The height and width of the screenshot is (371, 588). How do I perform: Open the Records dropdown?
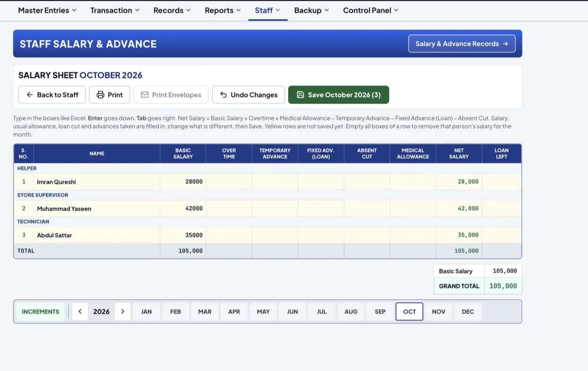click(172, 10)
